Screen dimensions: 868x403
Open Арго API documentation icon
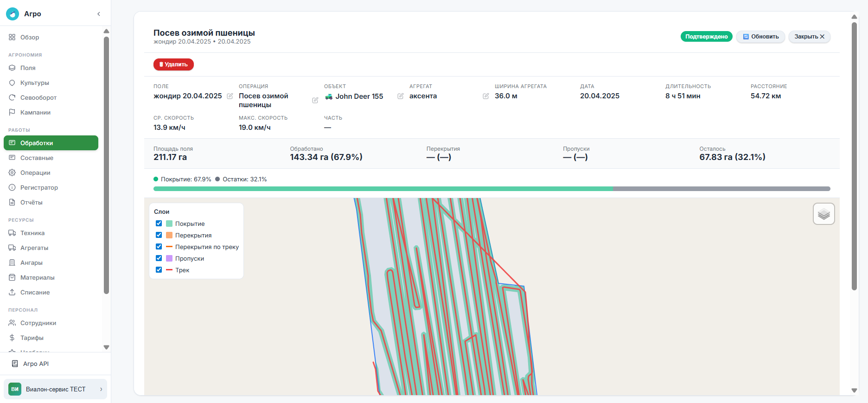[x=15, y=364]
